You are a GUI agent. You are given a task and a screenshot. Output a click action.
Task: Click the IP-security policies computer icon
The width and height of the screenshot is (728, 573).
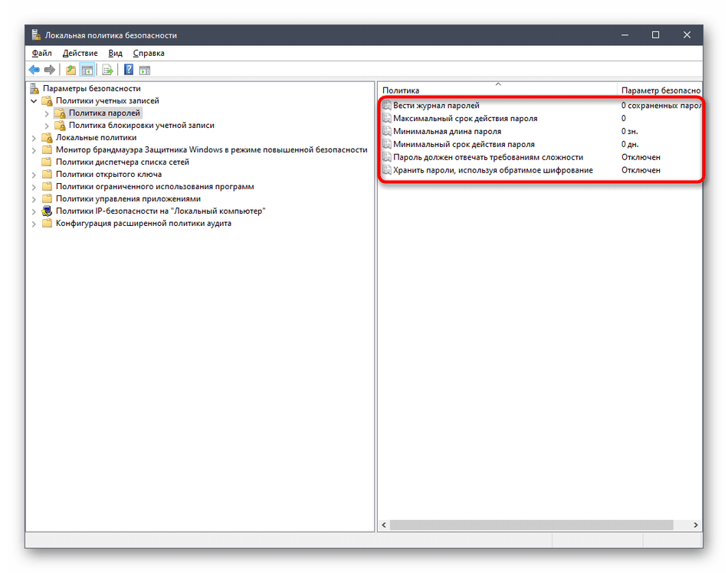click(x=48, y=211)
